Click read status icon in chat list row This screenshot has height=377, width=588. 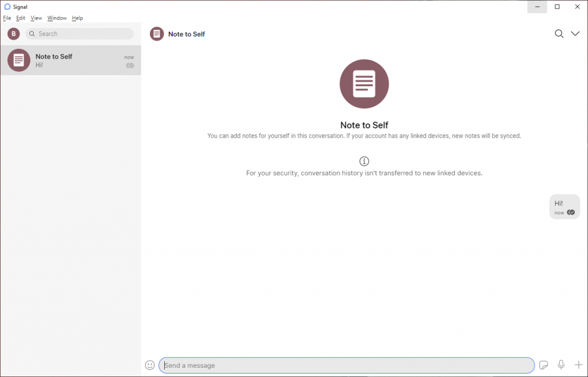tap(130, 65)
